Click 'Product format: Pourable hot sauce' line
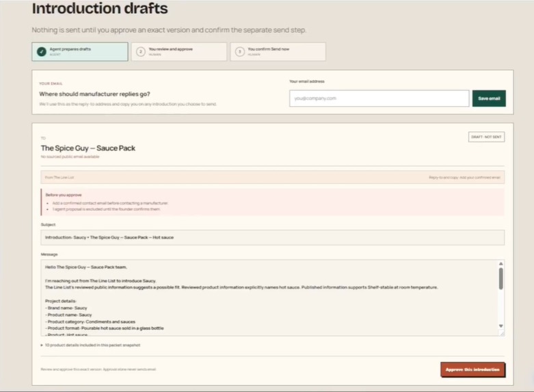The width and height of the screenshot is (534, 392). click(105, 328)
